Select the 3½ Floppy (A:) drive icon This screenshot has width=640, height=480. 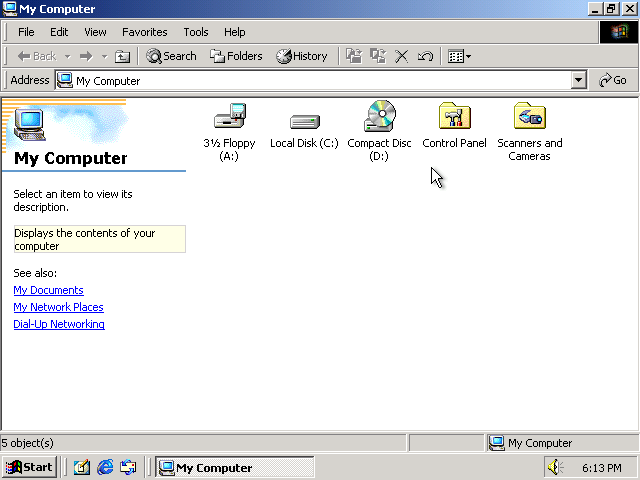229,116
